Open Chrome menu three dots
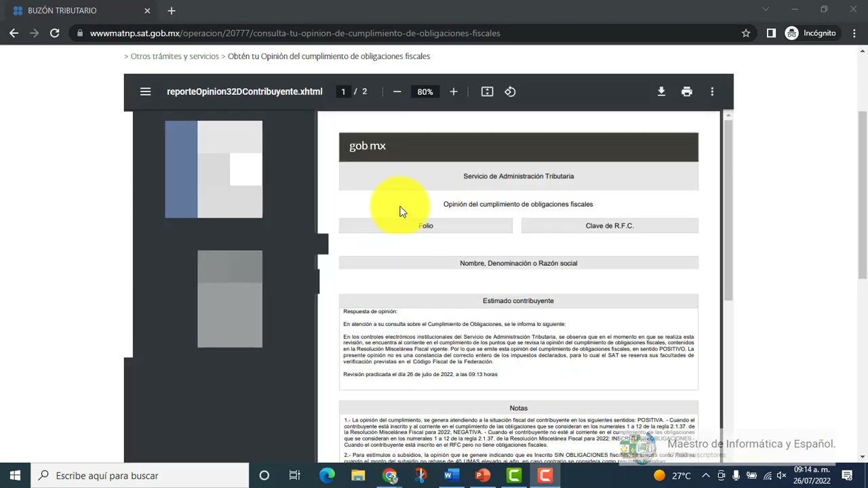This screenshot has width=868, height=488. (854, 33)
